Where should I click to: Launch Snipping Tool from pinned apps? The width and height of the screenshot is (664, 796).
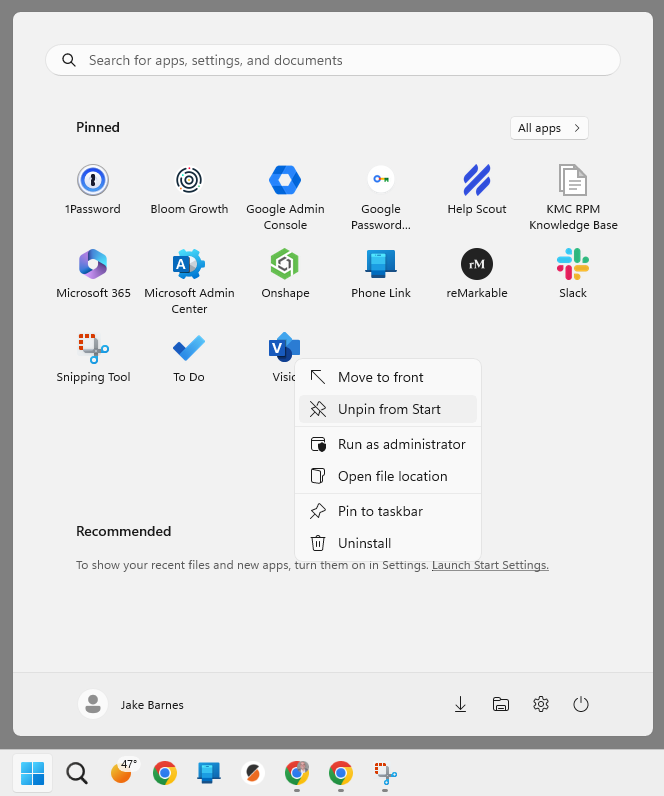pos(93,358)
